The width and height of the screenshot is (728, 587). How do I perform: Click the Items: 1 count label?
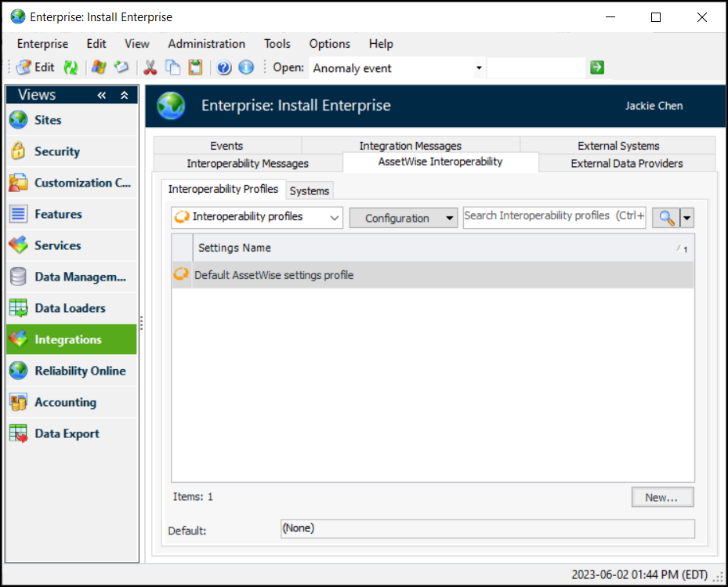[193, 497]
